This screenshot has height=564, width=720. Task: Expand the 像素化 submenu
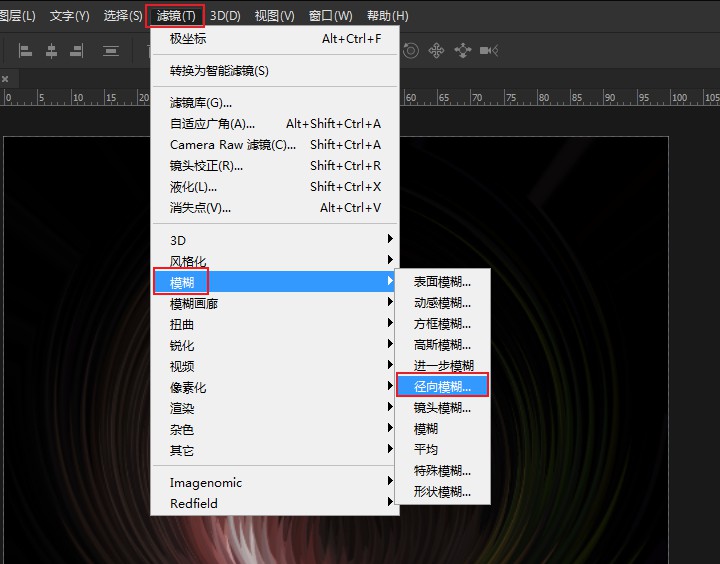(275, 387)
